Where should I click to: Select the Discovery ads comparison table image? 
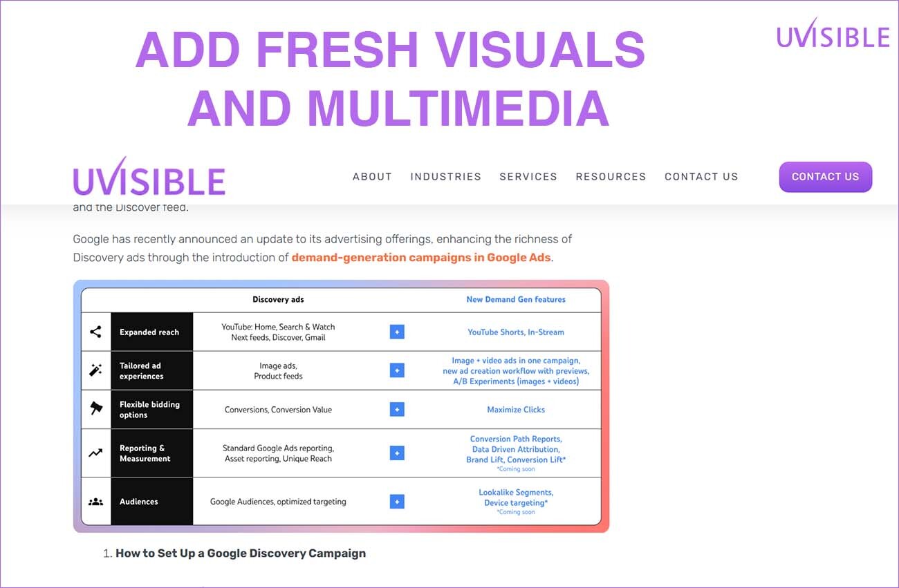[x=341, y=406]
